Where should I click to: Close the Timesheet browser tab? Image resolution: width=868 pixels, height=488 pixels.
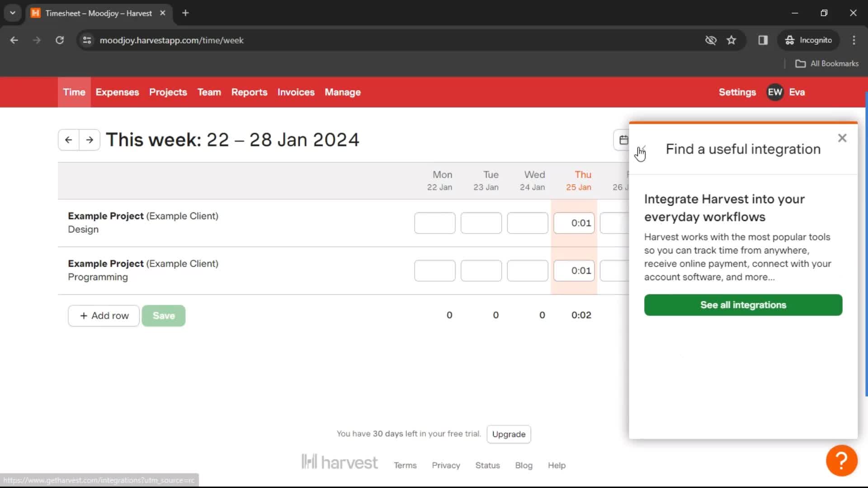(x=163, y=13)
